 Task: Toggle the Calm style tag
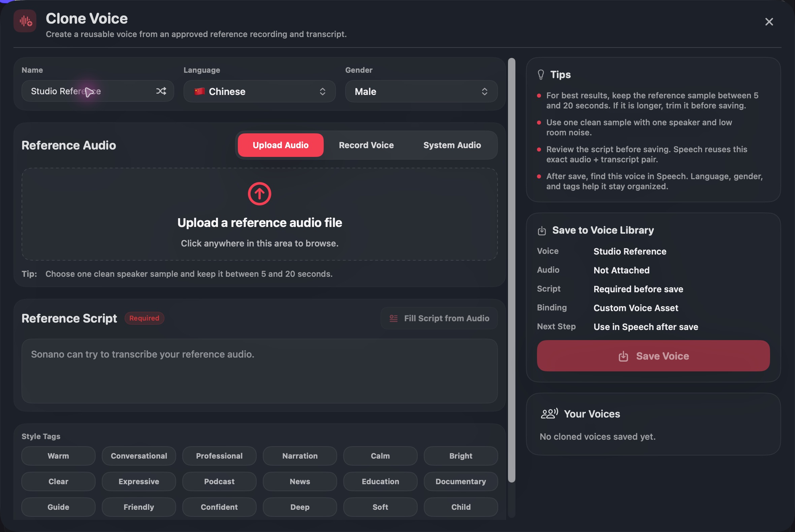[380, 456]
